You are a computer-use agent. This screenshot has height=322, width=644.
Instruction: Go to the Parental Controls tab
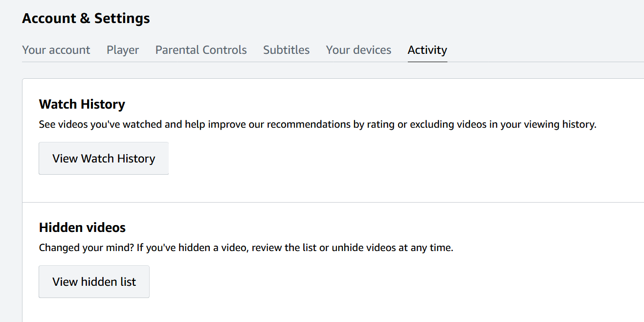tap(201, 50)
